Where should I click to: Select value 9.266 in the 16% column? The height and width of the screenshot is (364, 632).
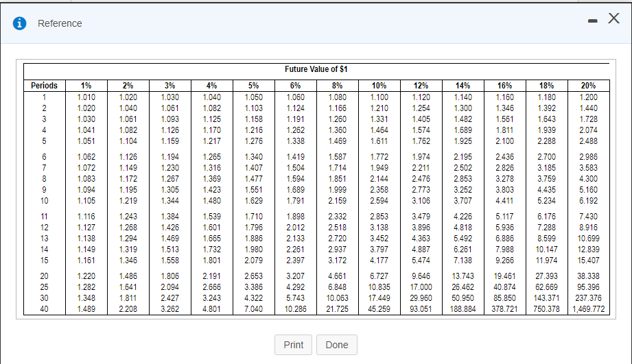(x=504, y=260)
